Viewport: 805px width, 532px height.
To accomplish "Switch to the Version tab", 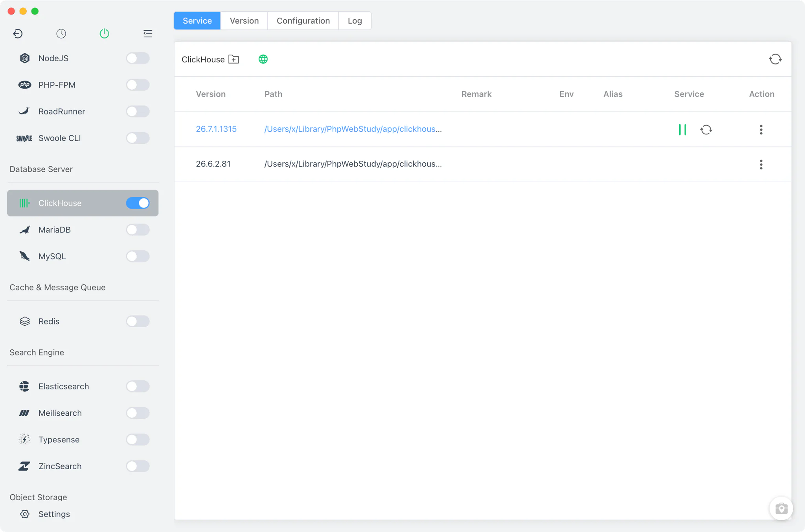I will click(244, 21).
